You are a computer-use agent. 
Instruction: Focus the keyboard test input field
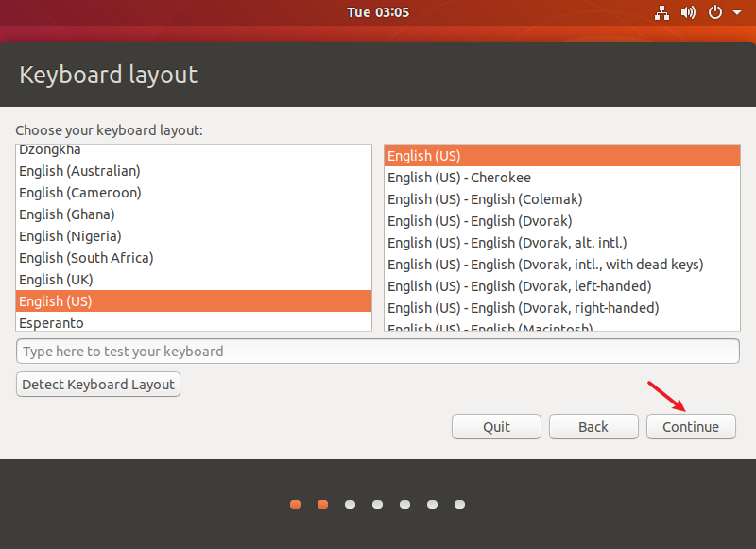tap(377, 351)
